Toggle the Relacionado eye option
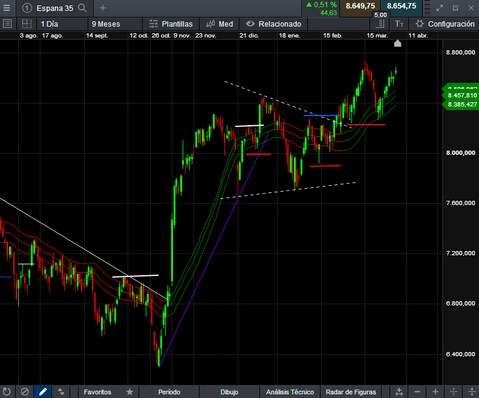The width and height of the screenshot is (479, 398). click(273, 24)
